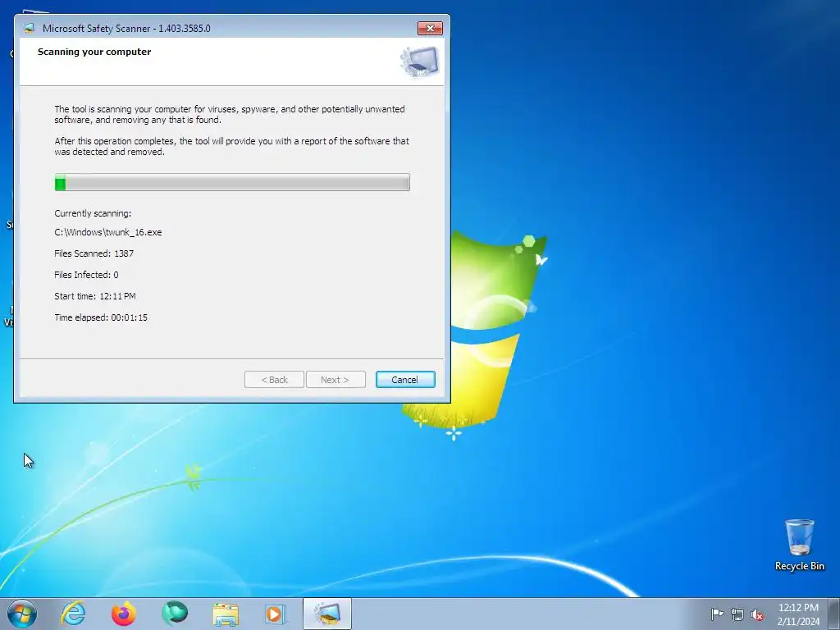
Task: Select the Safety Scanner taskbar button
Action: click(x=327, y=614)
